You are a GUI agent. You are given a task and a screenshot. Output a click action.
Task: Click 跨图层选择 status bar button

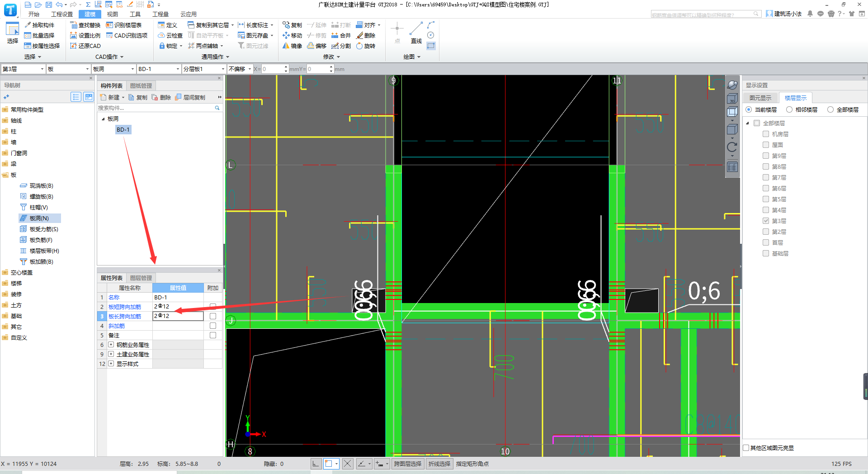pyautogui.click(x=407, y=464)
